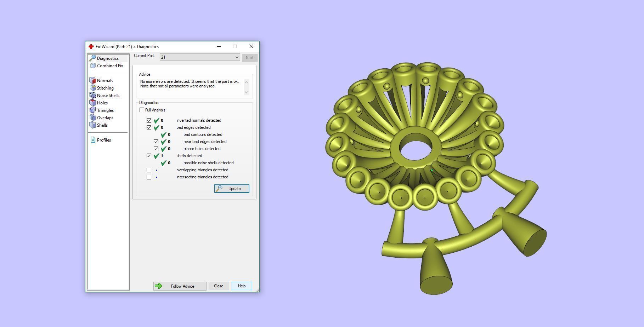
Task: Go to the Holes page
Action: pos(102,103)
